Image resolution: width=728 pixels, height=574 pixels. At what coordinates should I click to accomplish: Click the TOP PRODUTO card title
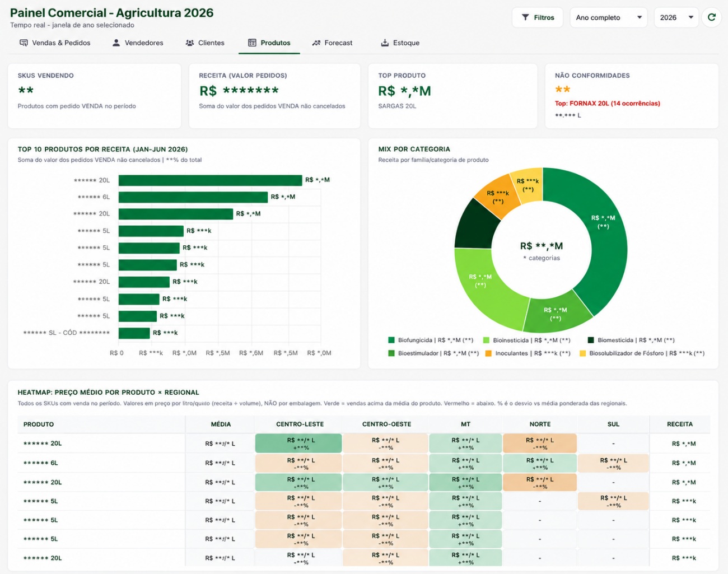pos(402,76)
